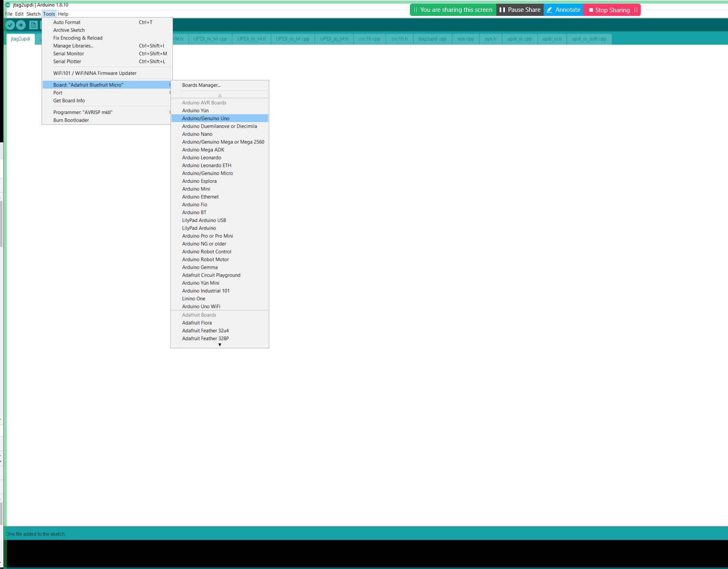728x569 pixels.
Task: Select Arduino/Genuino Mega or Mega 2560
Action: point(220,142)
